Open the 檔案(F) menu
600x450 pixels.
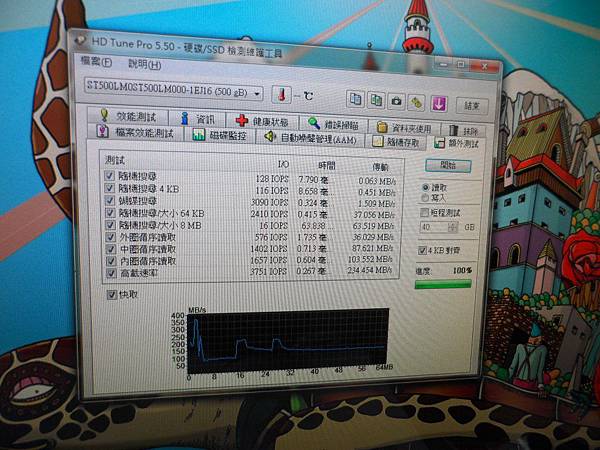[96, 61]
